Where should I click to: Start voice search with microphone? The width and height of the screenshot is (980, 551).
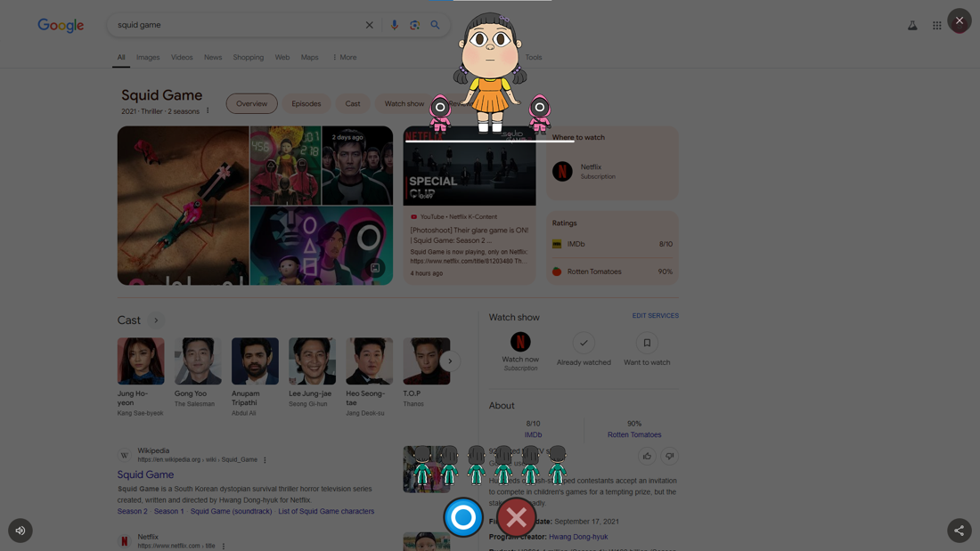(394, 25)
